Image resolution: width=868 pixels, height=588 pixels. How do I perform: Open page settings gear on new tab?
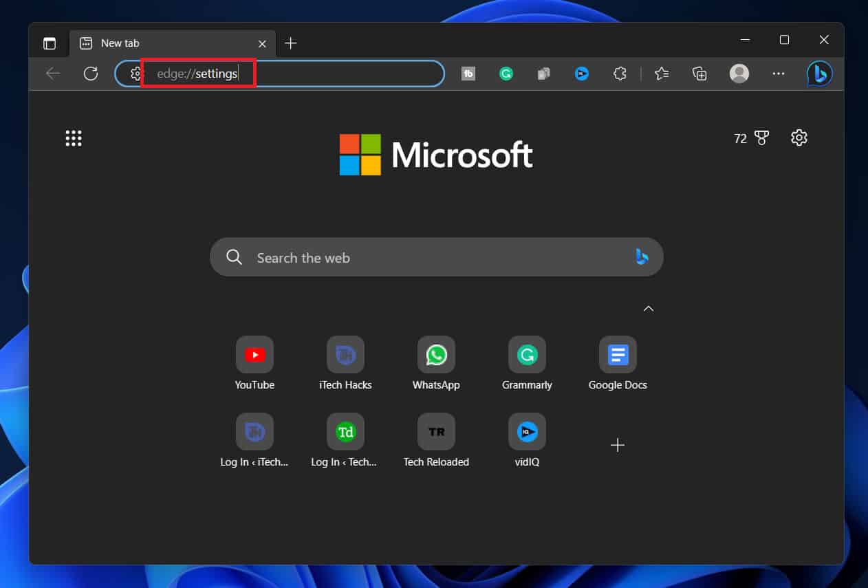799,138
